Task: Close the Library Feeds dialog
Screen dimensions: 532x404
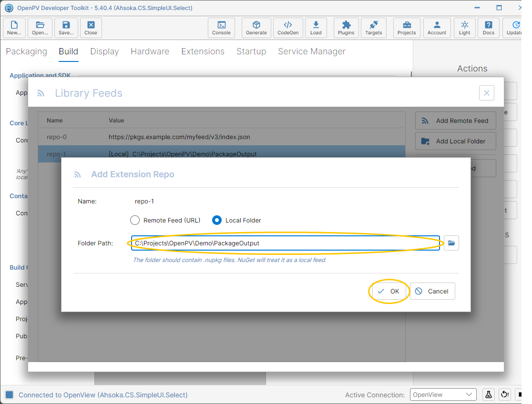Action: pyautogui.click(x=487, y=93)
